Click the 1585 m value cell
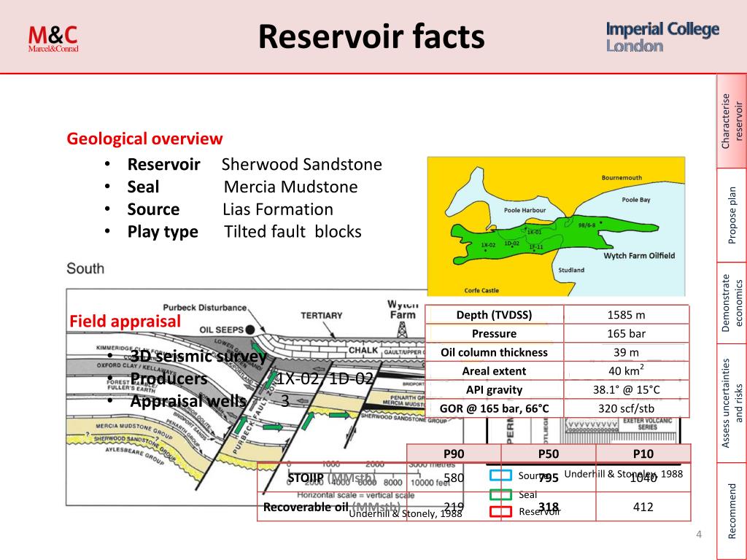Image resolution: width=747 pixels, height=560 pixels. click(627, 315)
